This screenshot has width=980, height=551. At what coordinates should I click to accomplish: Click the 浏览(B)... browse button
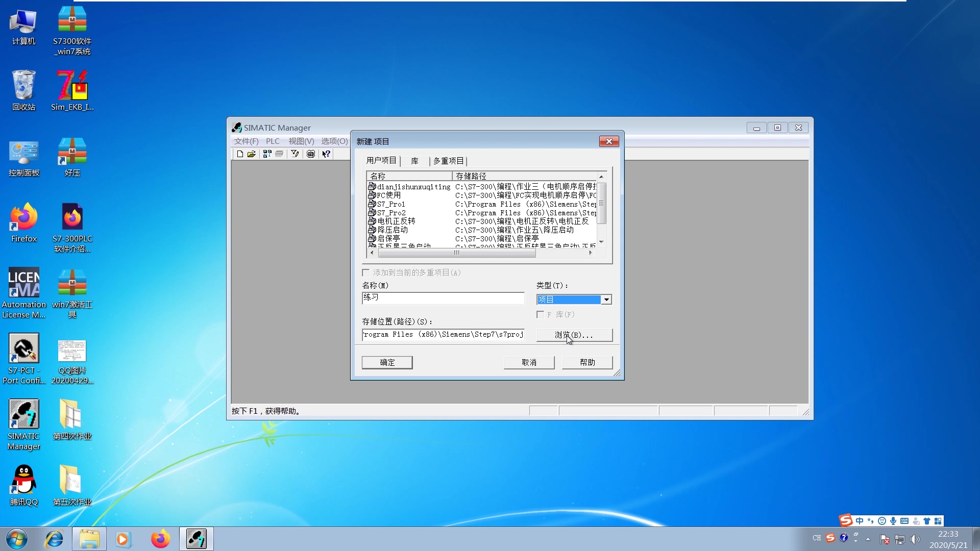[x=574, y=335]
